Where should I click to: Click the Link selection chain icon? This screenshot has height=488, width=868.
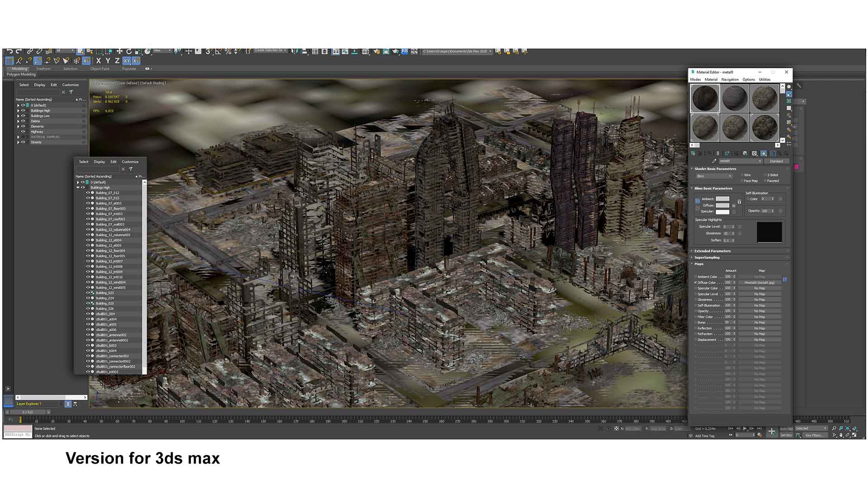click(x=30, y=52)
